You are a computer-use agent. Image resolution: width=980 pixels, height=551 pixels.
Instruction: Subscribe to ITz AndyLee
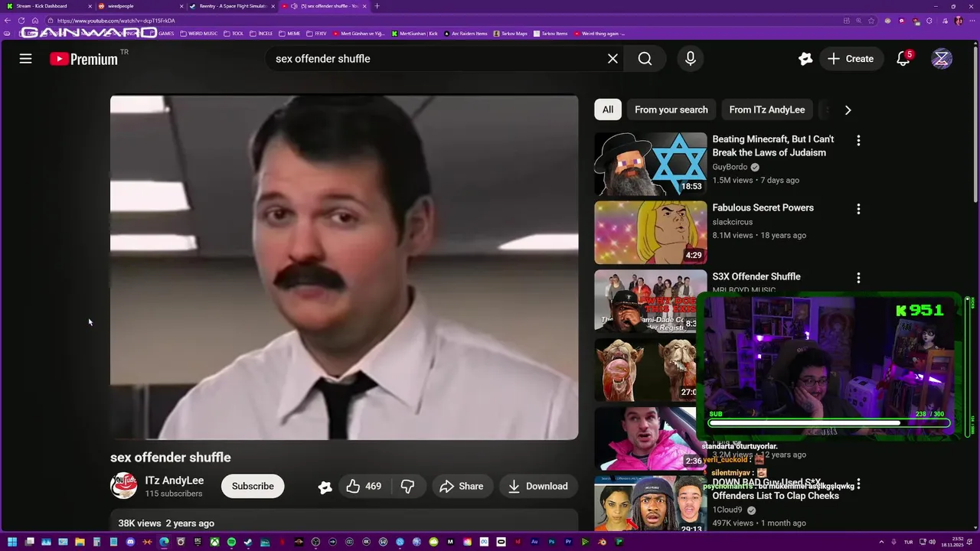tap(253, 486)
